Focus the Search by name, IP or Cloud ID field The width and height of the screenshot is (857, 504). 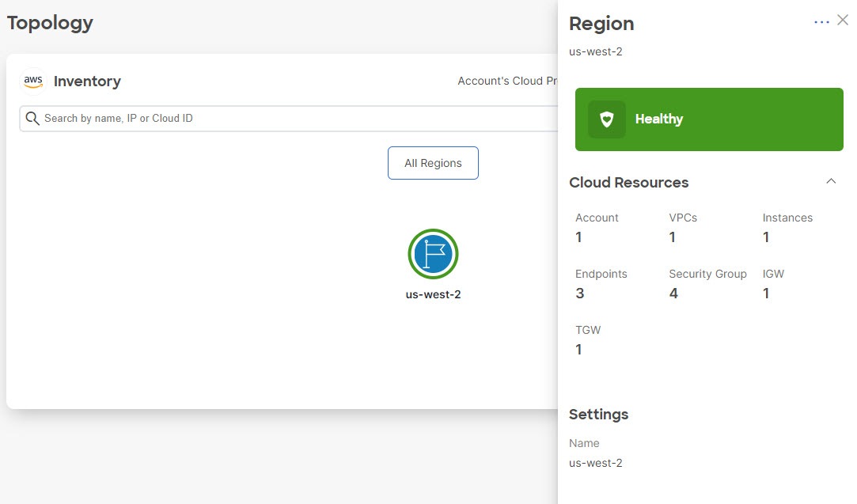tap(290, 119)
